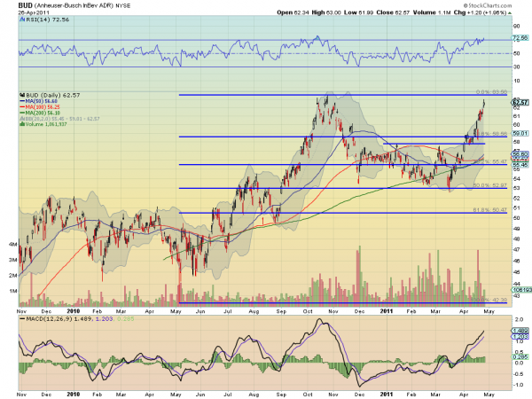Click the RSI axis label 30
This screenshot has height=399, width=532.
[x=516, y=67]
